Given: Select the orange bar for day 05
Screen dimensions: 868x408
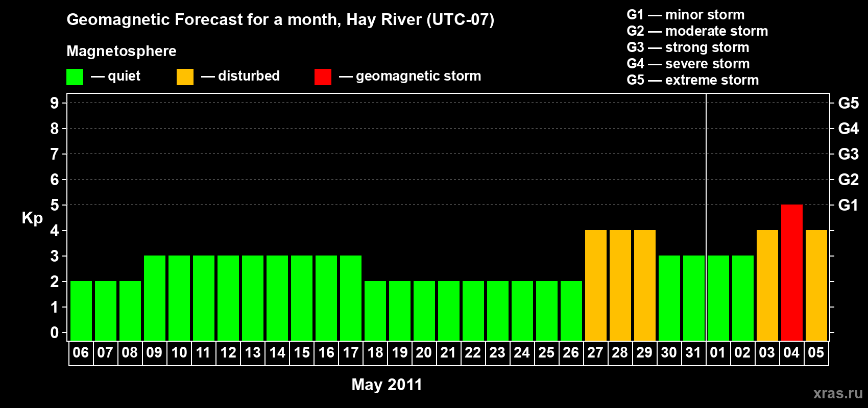Looking at the screenshot, I should click(x=816, y=286).
